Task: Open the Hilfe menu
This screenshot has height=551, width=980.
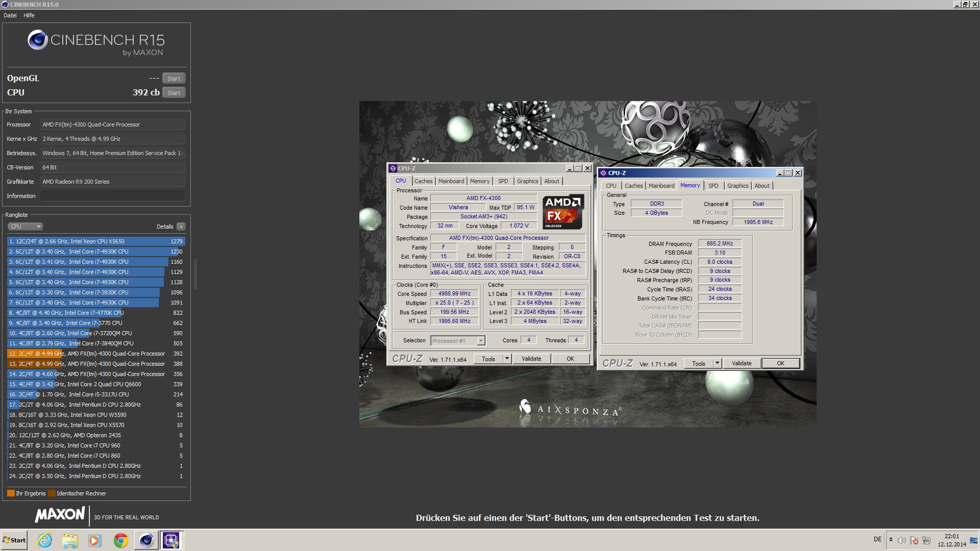Action: click(29, 15)
